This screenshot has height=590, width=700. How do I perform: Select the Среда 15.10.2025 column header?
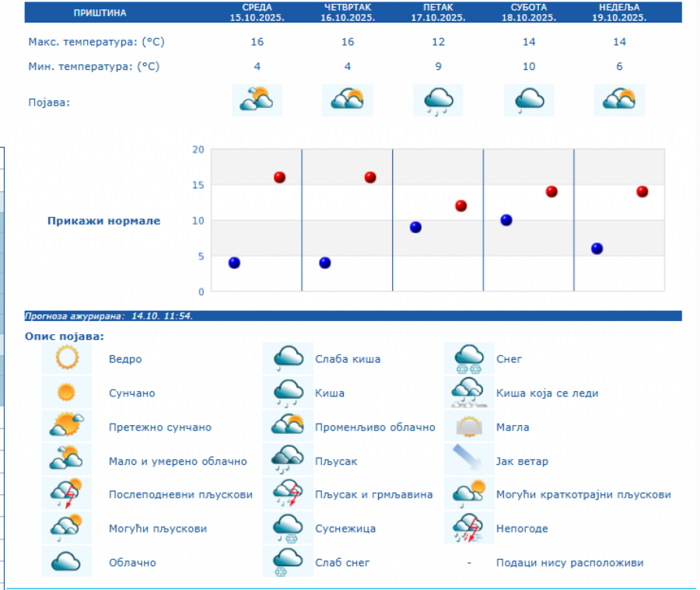point(257,12)
